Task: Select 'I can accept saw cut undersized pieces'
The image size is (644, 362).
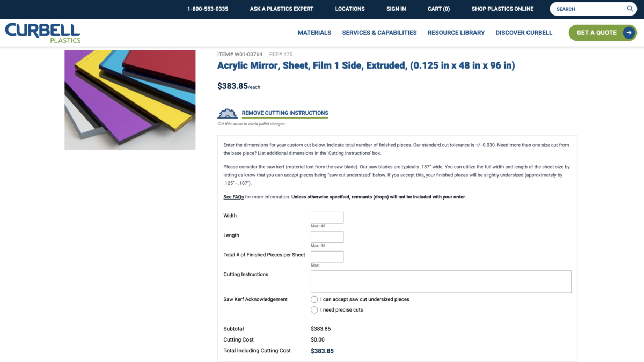Action: tap(314, 299)
